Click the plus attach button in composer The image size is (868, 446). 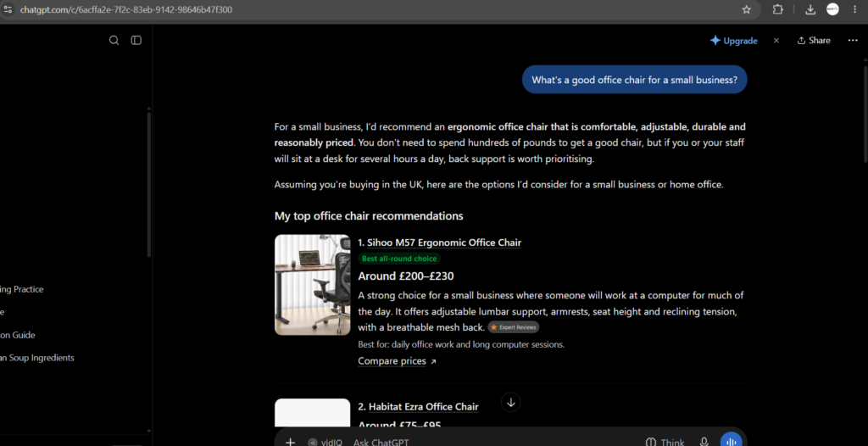[290, 442]
